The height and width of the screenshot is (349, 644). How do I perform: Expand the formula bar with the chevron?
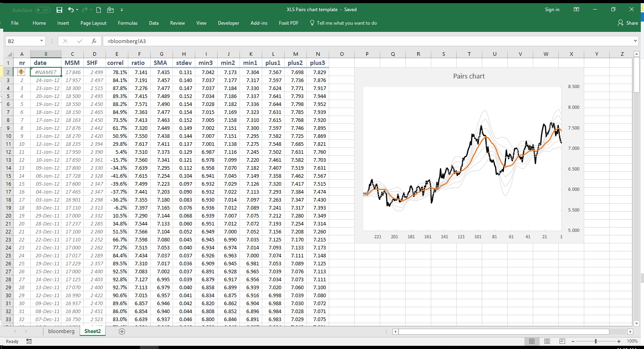click(x=635, y=41)
